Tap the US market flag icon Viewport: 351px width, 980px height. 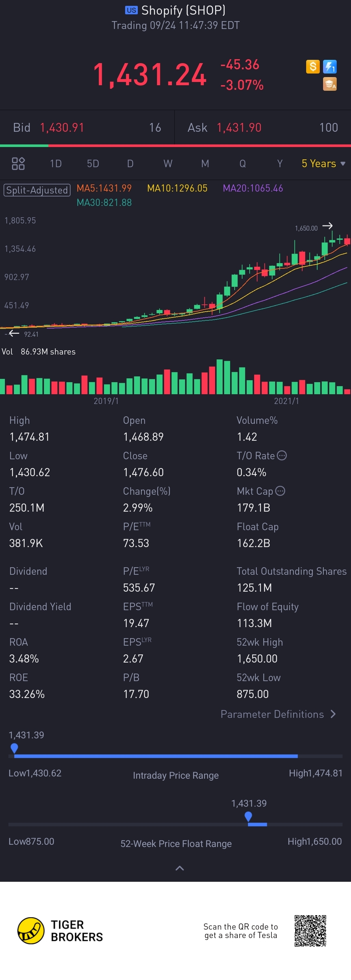[x=131, y=10]
